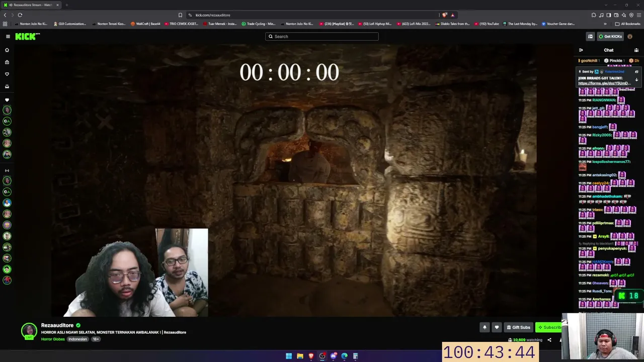Open Brave browser in taskbar
This screenshot has height=362, width=644.
(x=311, y=356)
